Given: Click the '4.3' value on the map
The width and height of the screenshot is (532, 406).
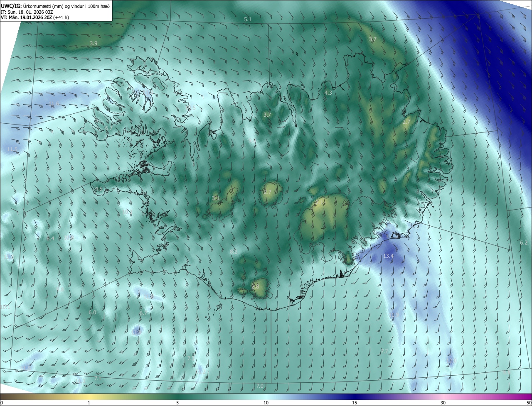Looking at the screenshot, I should pyautogui.click(x=328, y=93).
